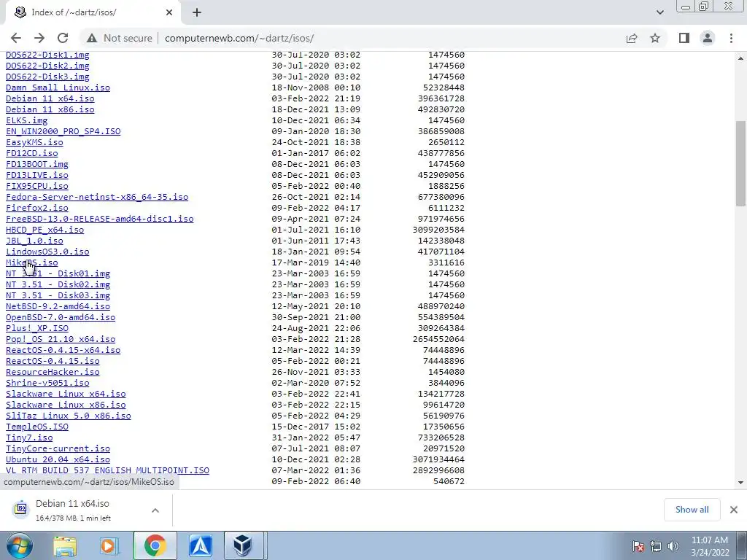747x560 pixels.
Task: Click the page vertical scrollbar thumb
Action: coord(740,164)
